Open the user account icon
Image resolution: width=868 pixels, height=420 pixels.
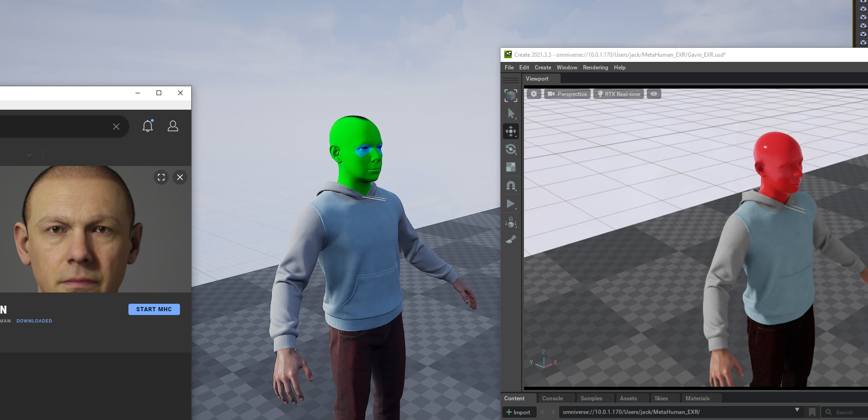(173, 126)
